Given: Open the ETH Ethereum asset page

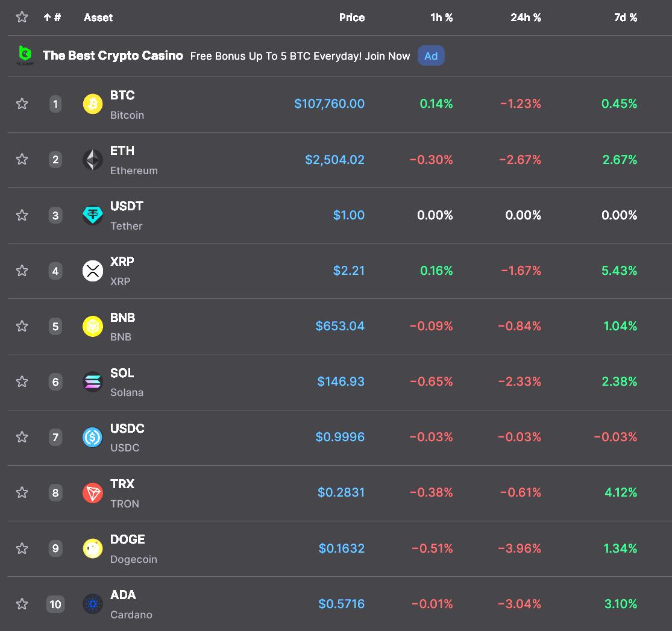Looking at the screenshot, I should click(134, 160).
